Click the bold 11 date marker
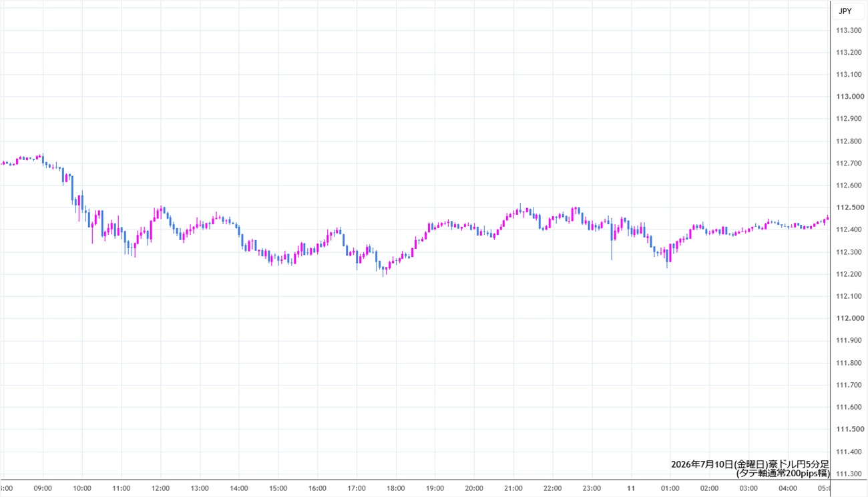868x497 pixels. click(x=631, y=488)
